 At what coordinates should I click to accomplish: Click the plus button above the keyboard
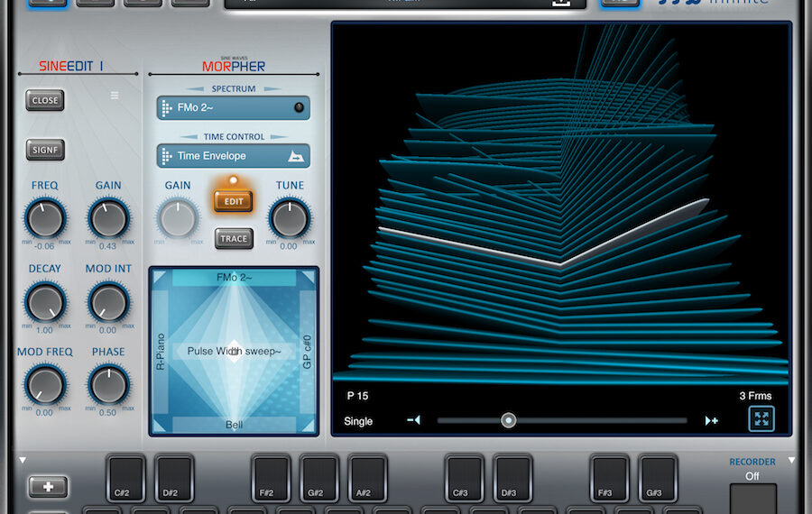coord(47,487)
